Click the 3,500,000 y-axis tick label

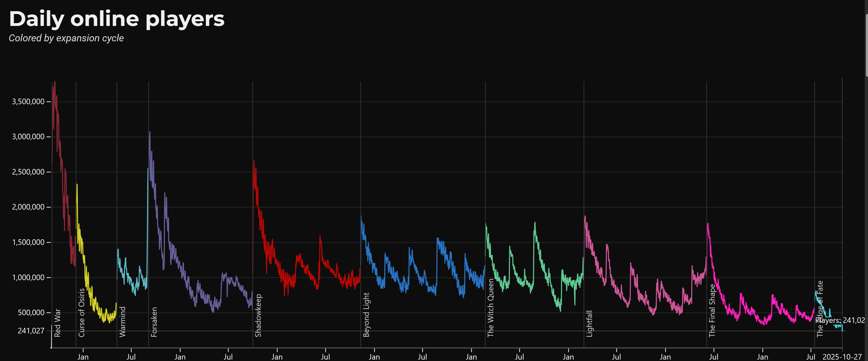[28, 102]
